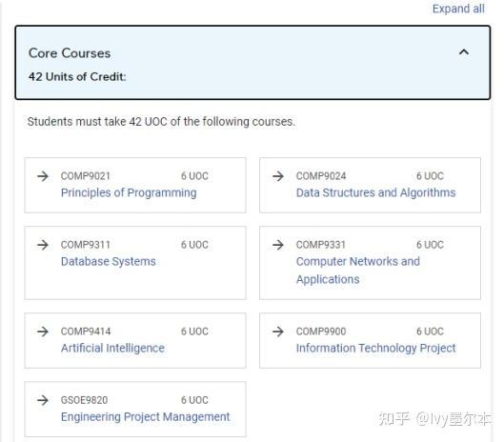
Task: Click the COMP9414 course code
Action: (86, 331)
